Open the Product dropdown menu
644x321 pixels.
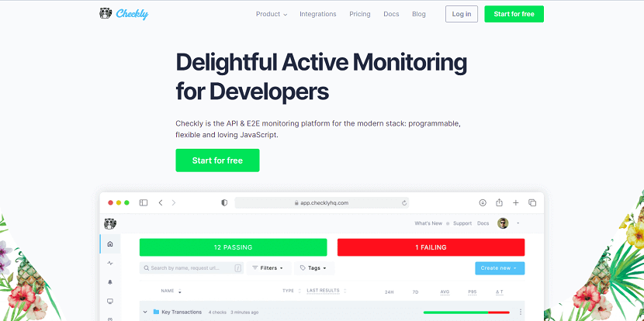click(x=272, y=14)
